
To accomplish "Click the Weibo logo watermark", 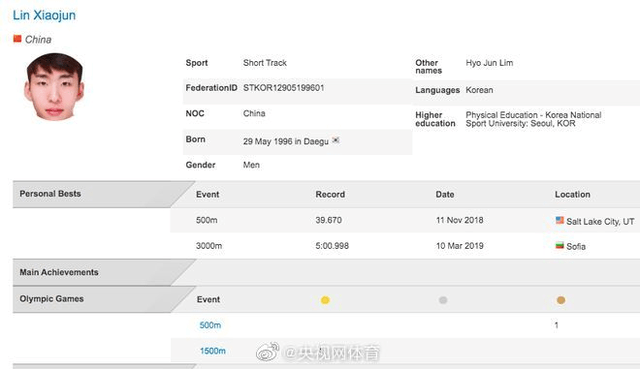I will [268, 352].
